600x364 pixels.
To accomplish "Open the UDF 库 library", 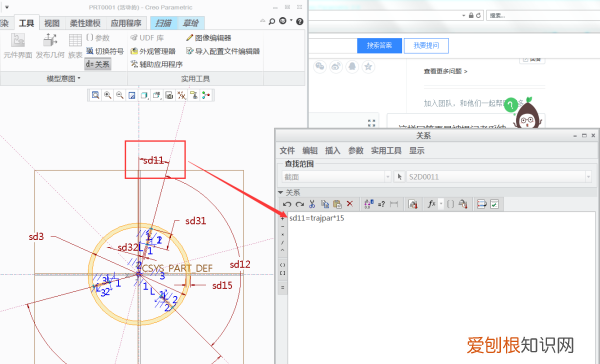I will (x=147, y=38).
